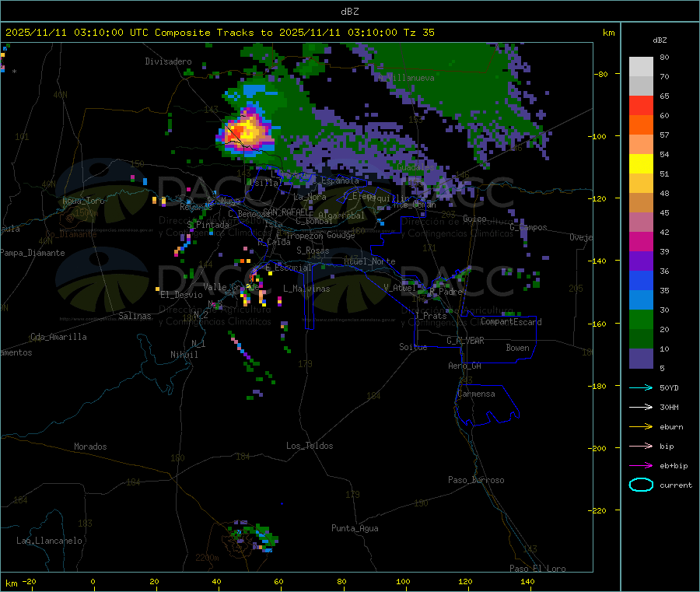
Task: Pick the red swatch on dBZ scale
Action: tap(641, 105)
